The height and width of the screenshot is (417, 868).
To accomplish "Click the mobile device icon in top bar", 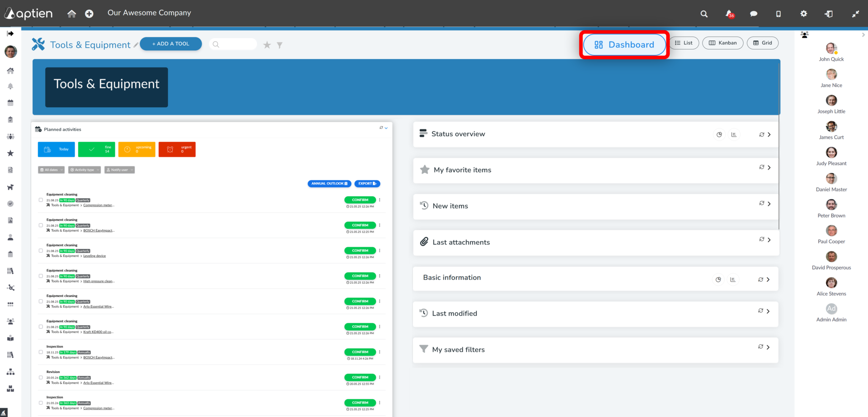I will coord(778,14).
